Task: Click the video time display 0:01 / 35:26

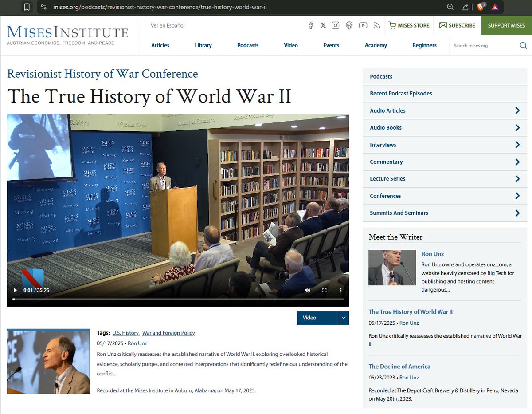Action: [36, 290]
